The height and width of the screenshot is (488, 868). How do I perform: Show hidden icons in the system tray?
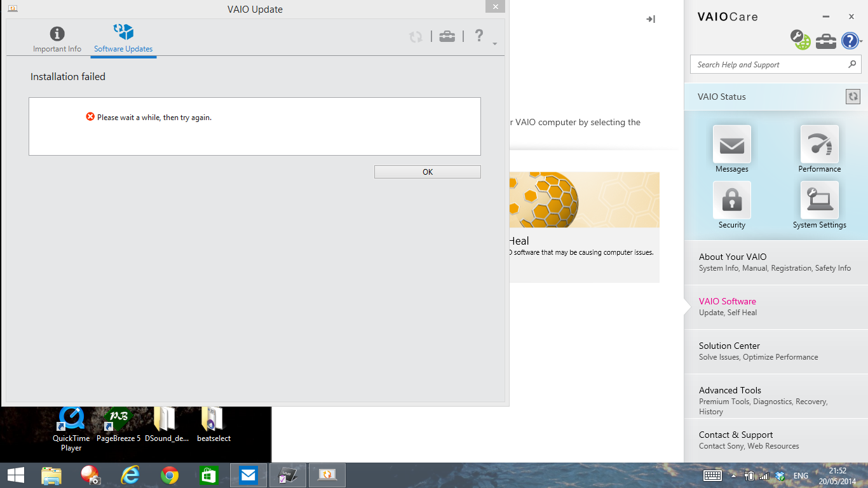(x=733, y=475)
